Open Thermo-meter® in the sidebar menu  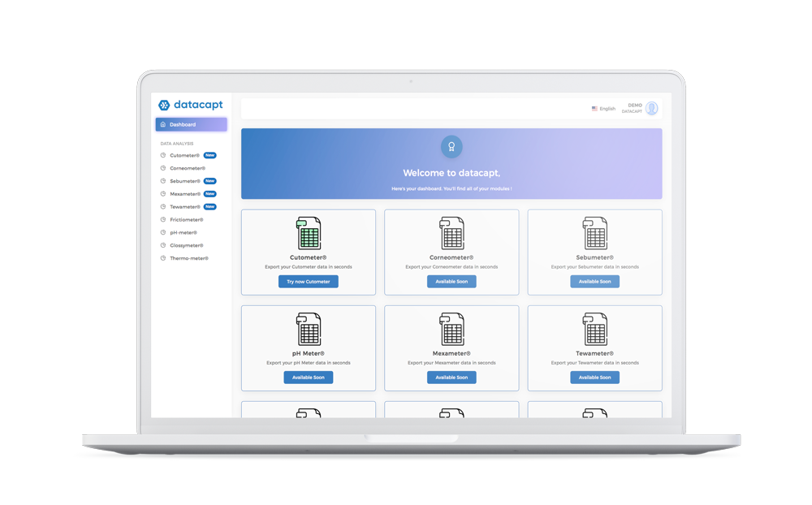[189, 258]
